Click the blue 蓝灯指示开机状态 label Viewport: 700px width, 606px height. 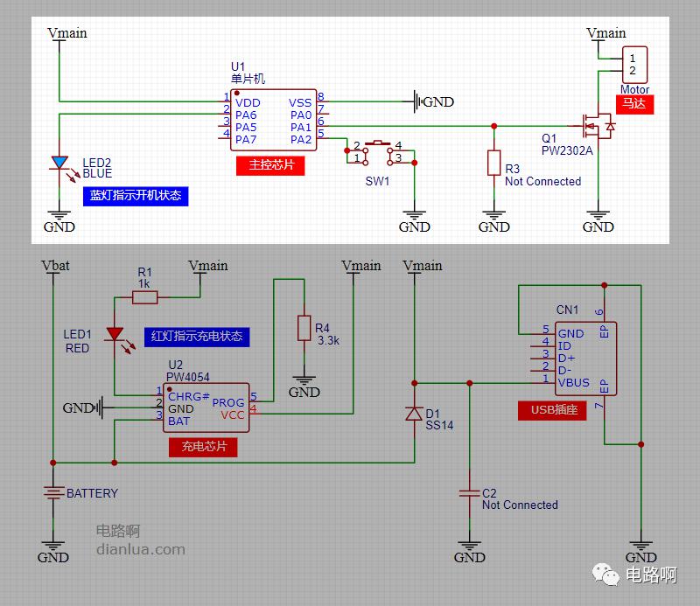(137, 195)
